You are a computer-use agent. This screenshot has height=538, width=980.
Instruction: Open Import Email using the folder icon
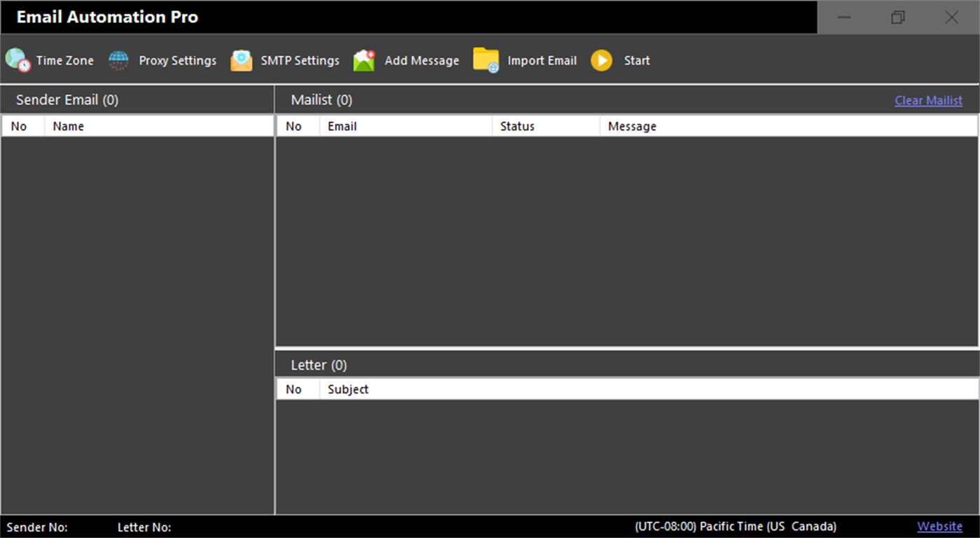coord(485,60)
